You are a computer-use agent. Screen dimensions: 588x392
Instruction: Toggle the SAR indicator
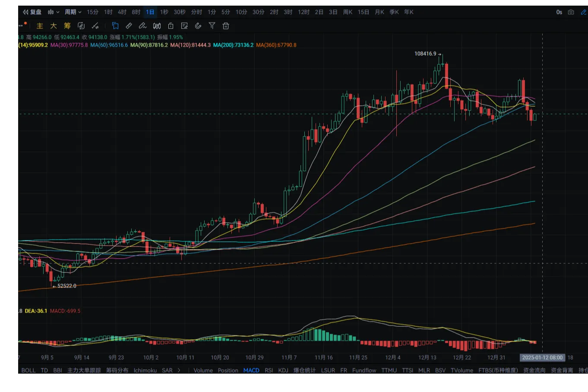point(167,370)
